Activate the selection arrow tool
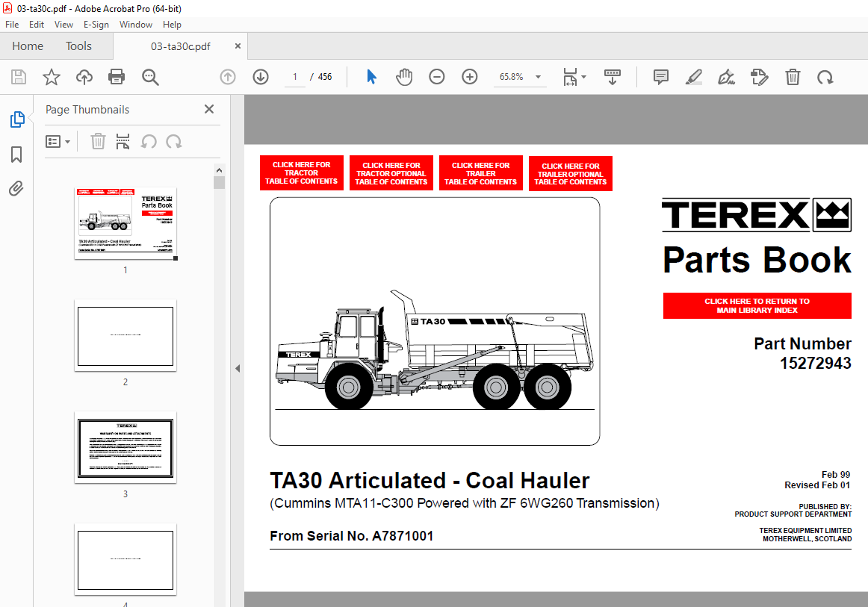 pyautogui.click(x=371, y=77)
